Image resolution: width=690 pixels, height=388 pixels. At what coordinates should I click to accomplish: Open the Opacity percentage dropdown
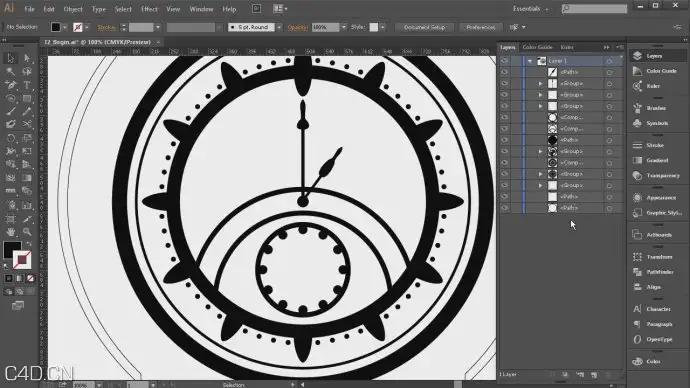point(344,27)
